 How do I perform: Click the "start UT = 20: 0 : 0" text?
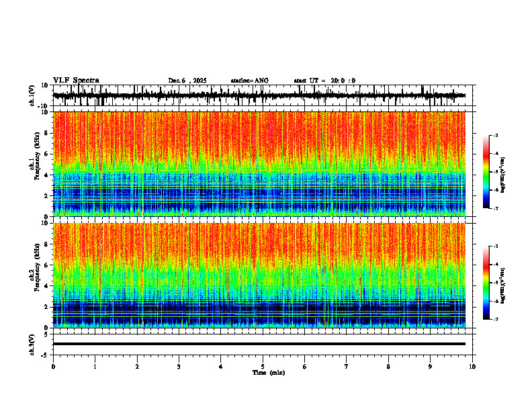pyautogui.click(x=324, y=81)
